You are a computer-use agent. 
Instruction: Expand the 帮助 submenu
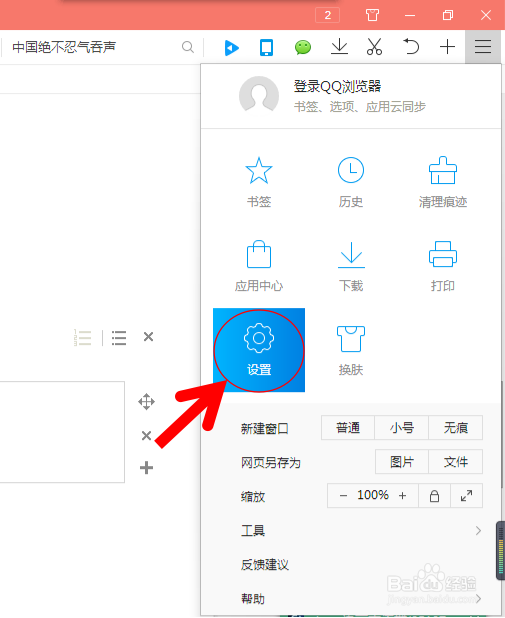pos(351,599)
